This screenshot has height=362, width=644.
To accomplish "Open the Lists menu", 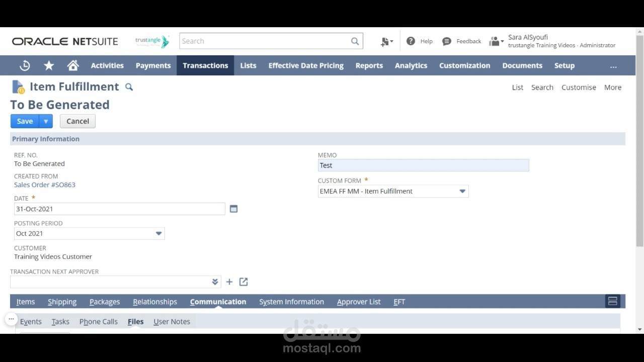I will [x=248, y=65].
